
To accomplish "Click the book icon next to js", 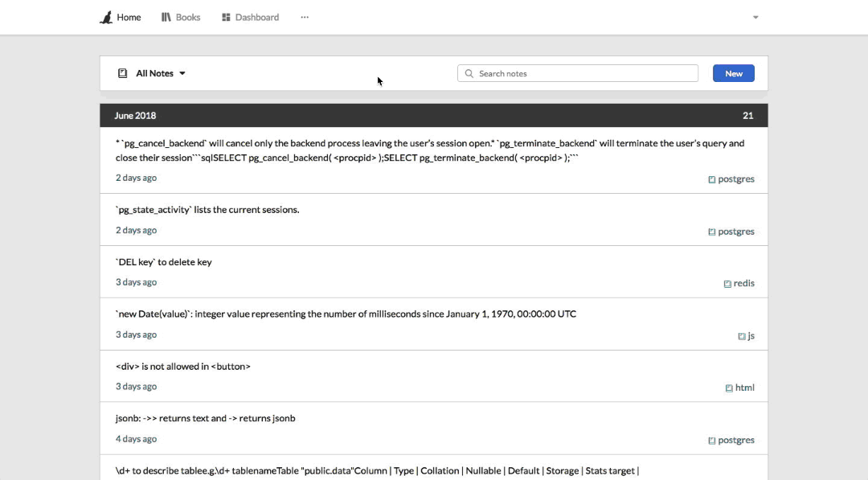I will pyautogui.click(x=742, y=336).
